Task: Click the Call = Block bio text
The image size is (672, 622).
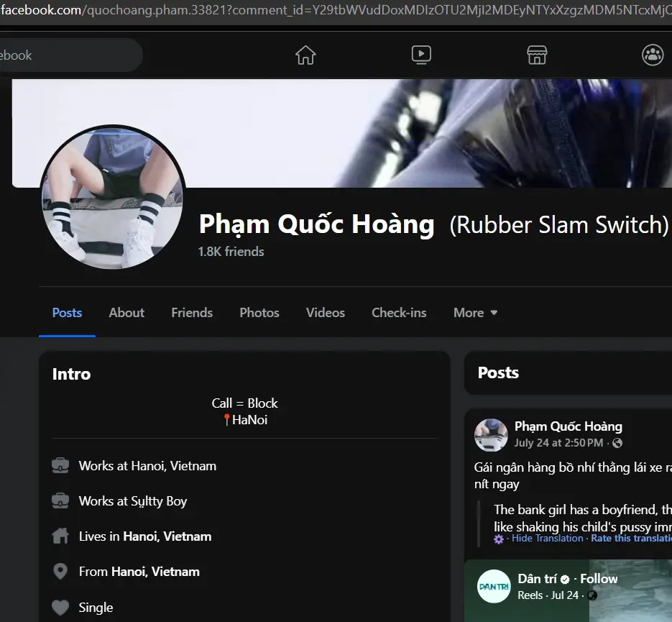Action: pos(244,403)
